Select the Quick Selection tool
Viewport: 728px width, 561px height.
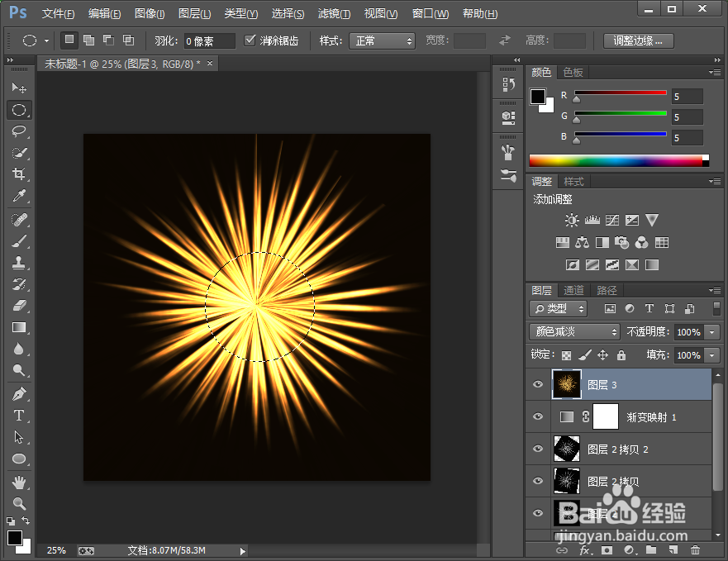pyautogui.click(x=18, y=153)
